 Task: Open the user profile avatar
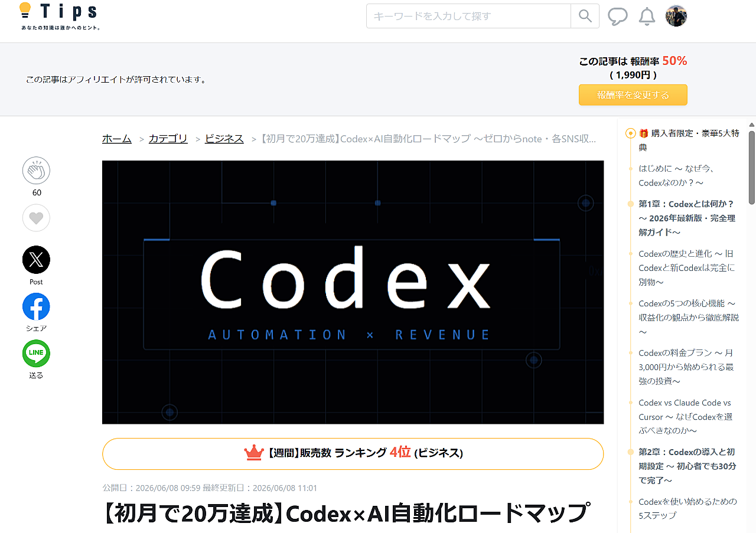676,17
